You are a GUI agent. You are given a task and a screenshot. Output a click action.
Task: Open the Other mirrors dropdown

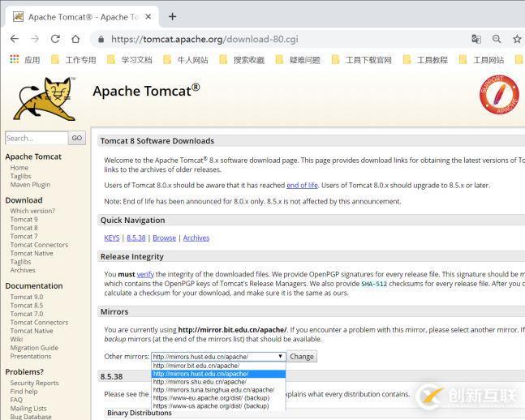[x=218, y=357]
